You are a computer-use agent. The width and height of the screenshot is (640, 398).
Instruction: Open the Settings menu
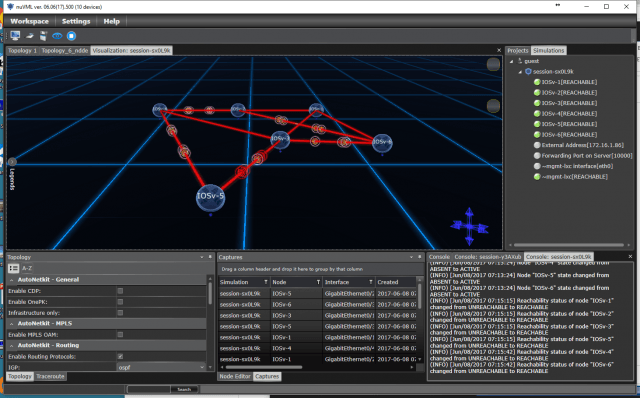tap(76, 21)
